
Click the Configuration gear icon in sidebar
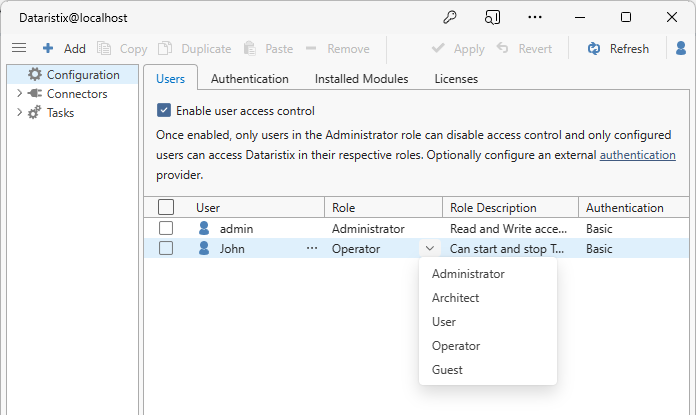(35, 74)
